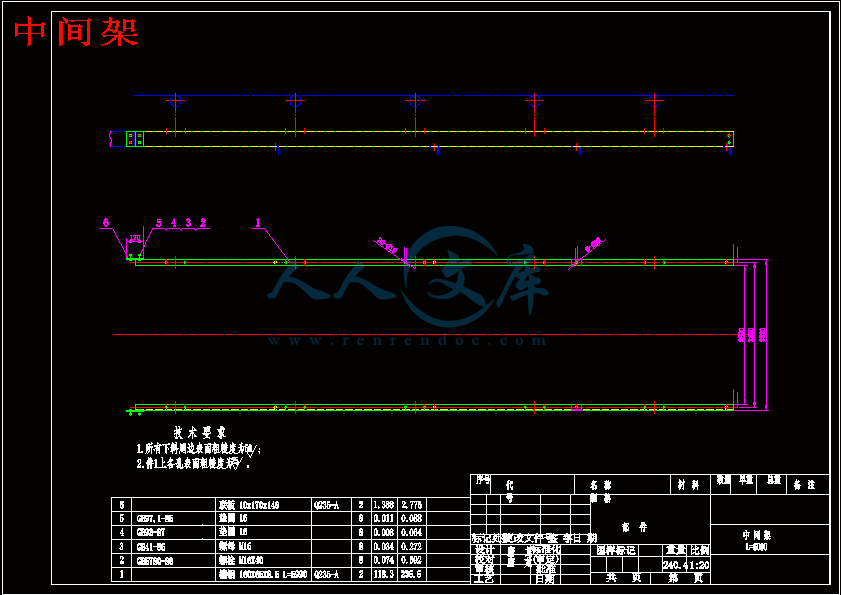Click the red title text "中间架"
The height and width of the screenshot is (595, 841).
(76, 32)
